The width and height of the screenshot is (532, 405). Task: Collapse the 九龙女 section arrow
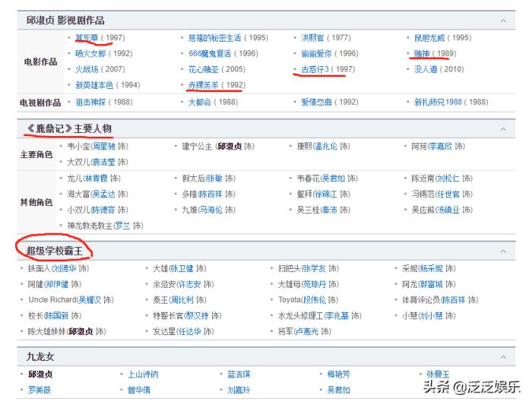503,356
